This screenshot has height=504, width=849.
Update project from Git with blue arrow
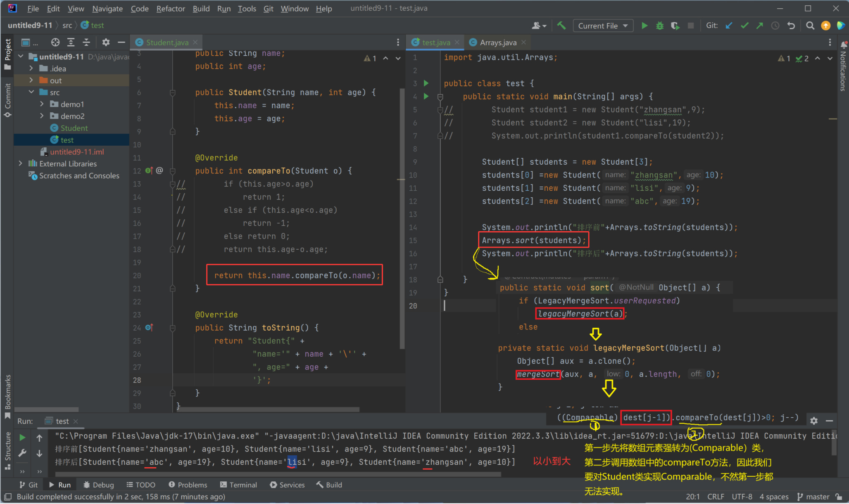tap(729, 25)
